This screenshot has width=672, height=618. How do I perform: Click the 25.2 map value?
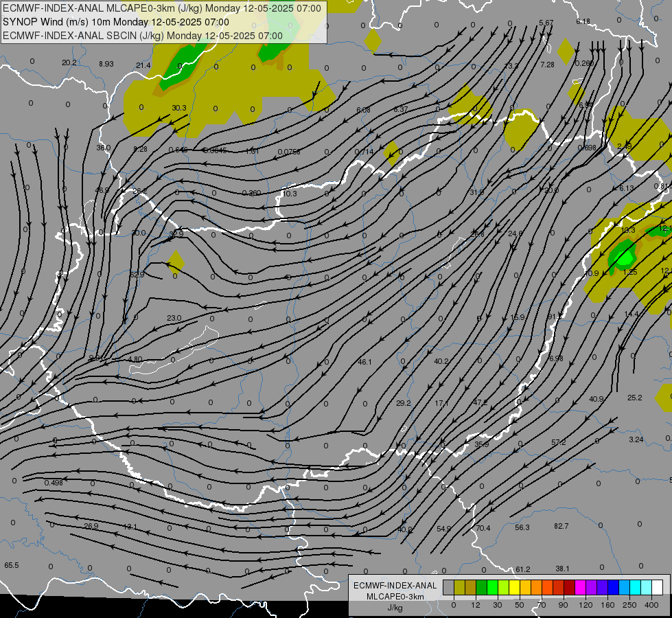tap(635, 398)
